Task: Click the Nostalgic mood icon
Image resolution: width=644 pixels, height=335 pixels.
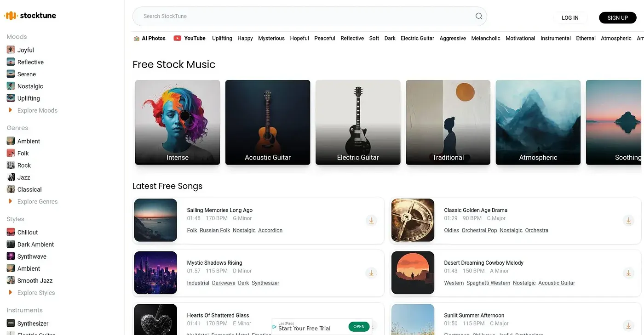Action: pyautogui.click(x=11, y=86)
